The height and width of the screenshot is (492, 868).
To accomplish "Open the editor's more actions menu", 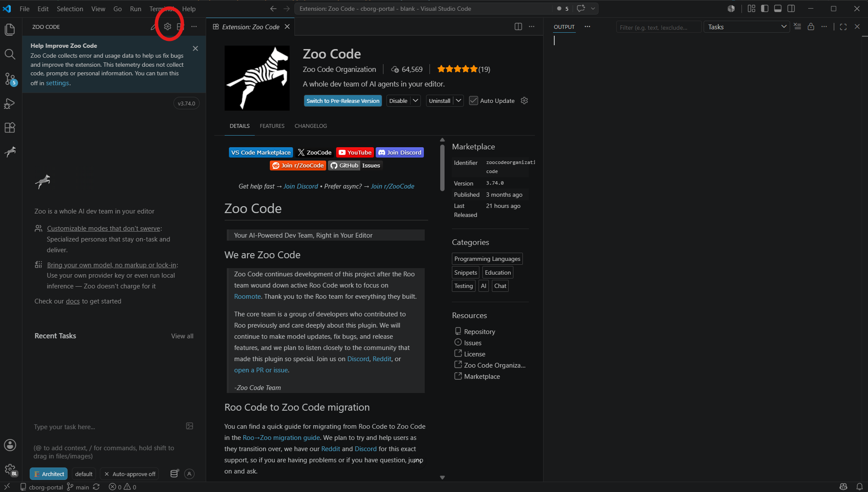I will point(531,27).
